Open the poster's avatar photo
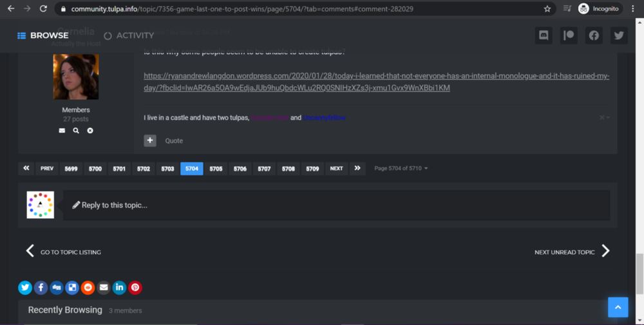The width and height of the screenshot is (644, 325). (x=76, y=77)
